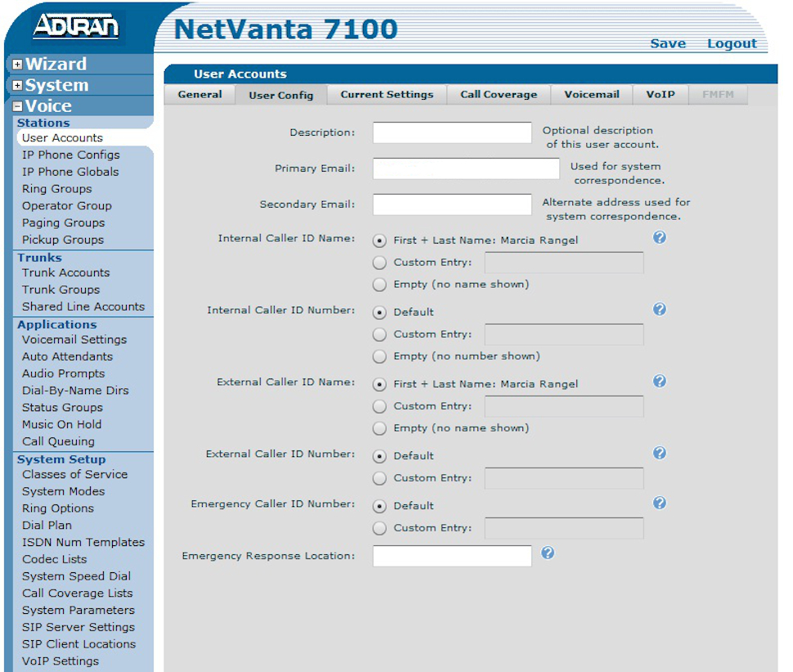This screenshot has height=672, width=793.
Task: Expand the Wizard menu section
Action: coord(18,65)
